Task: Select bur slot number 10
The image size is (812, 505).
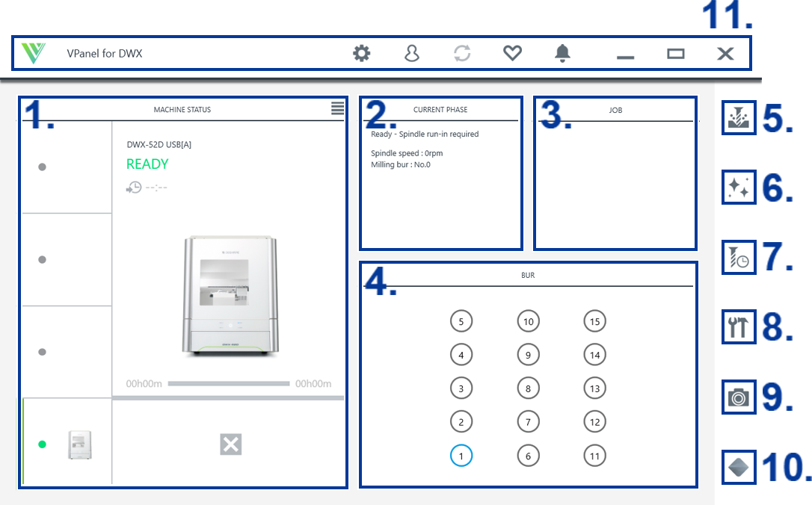Action: click(x=528, y=321)
